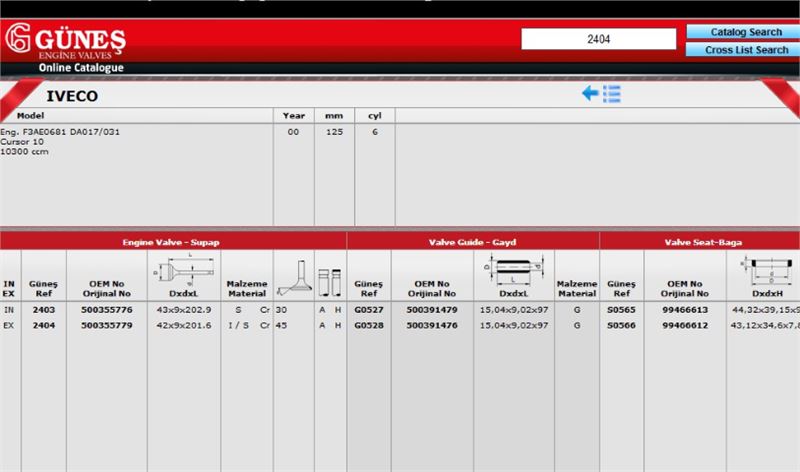800x472 pixels.
Task: Open valve guide ref G0528
Action: (369, 326)
